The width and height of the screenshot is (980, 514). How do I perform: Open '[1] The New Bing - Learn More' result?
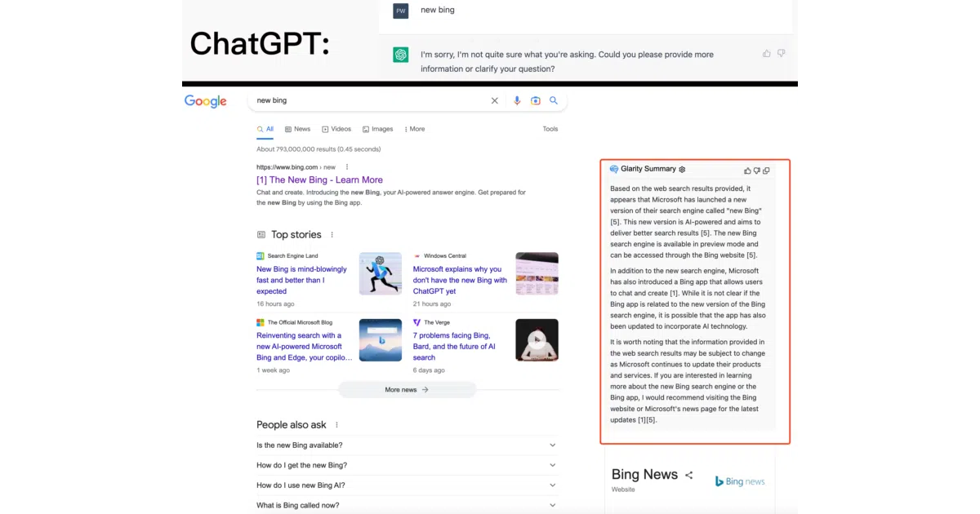point(319,180)
